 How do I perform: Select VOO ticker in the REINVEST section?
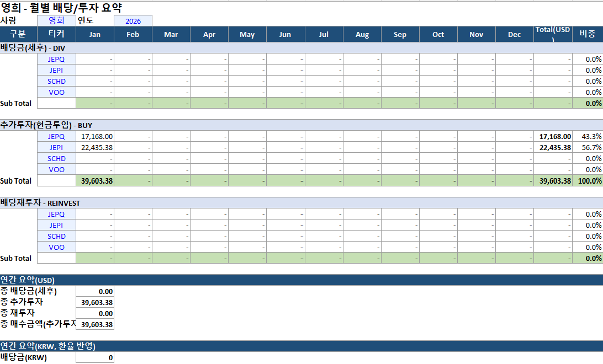tap(56, 247)
